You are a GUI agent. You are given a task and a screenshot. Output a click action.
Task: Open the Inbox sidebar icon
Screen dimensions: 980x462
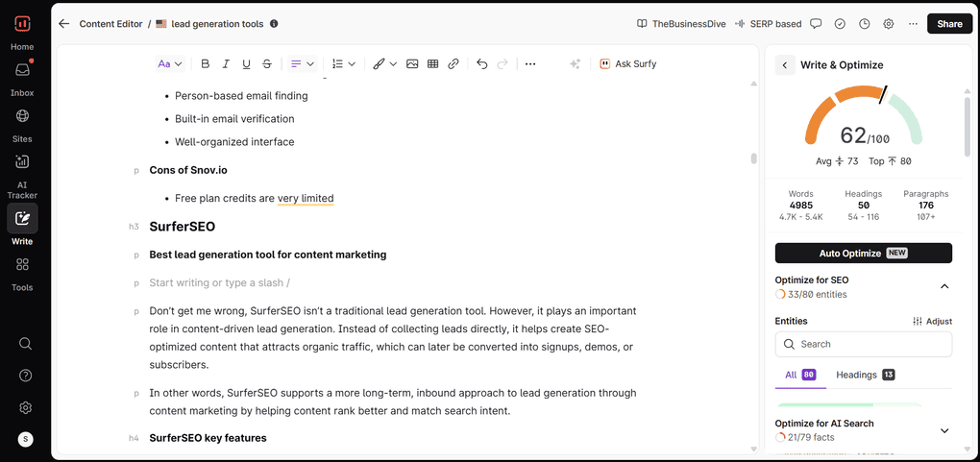pyautogui.click(x=22, y=70)
